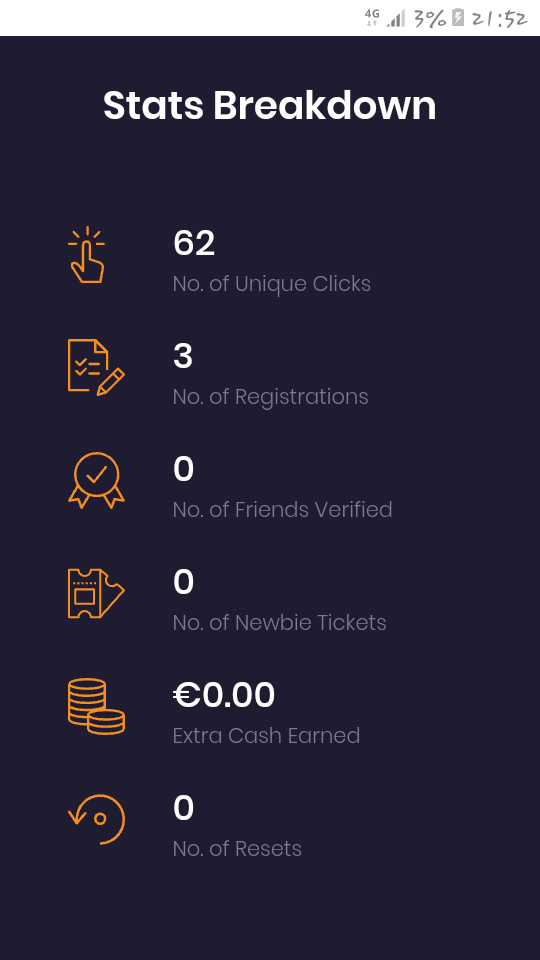Tap the signal strength bars icon
The image size is (540, 960).
coord(396,19)
